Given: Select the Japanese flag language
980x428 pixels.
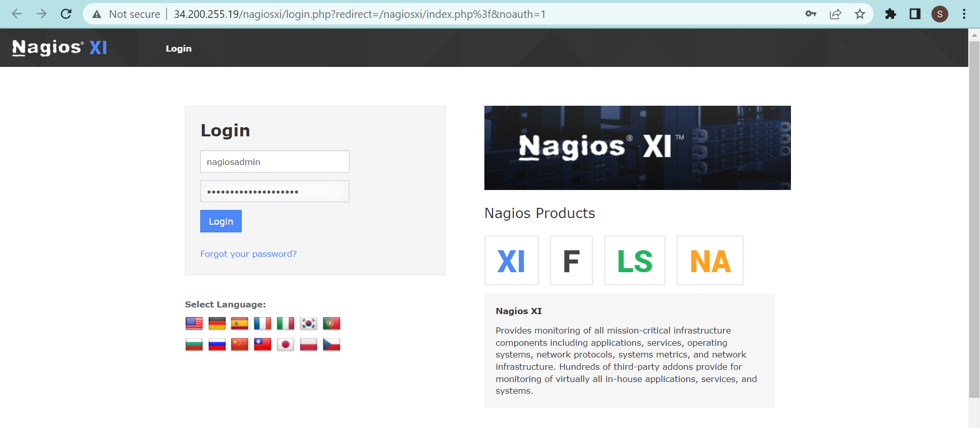Looking at the screenshot, I should click(x=286, y=345).
